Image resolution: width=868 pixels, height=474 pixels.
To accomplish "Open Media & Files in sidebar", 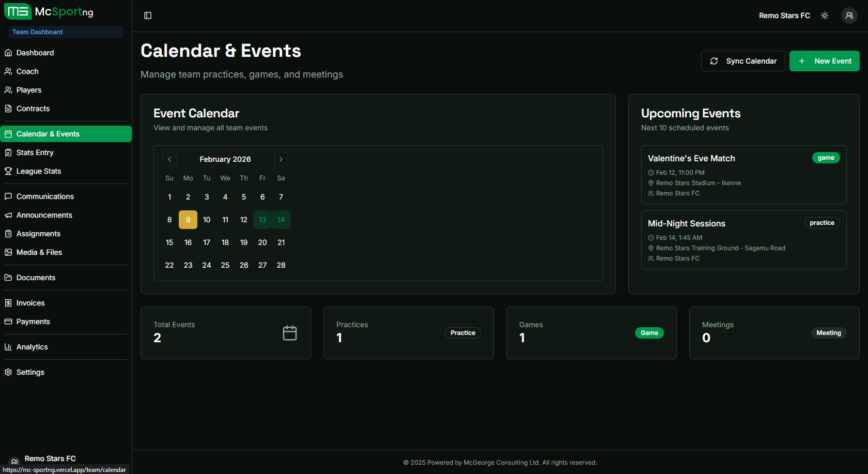I will pos(39,252).
